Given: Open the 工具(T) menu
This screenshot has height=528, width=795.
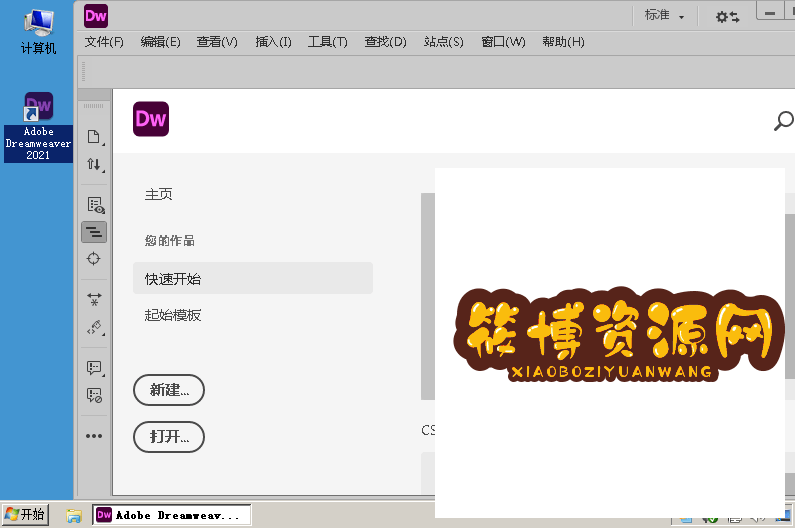Looking at the screenshot, I should [x=328, y=42].
